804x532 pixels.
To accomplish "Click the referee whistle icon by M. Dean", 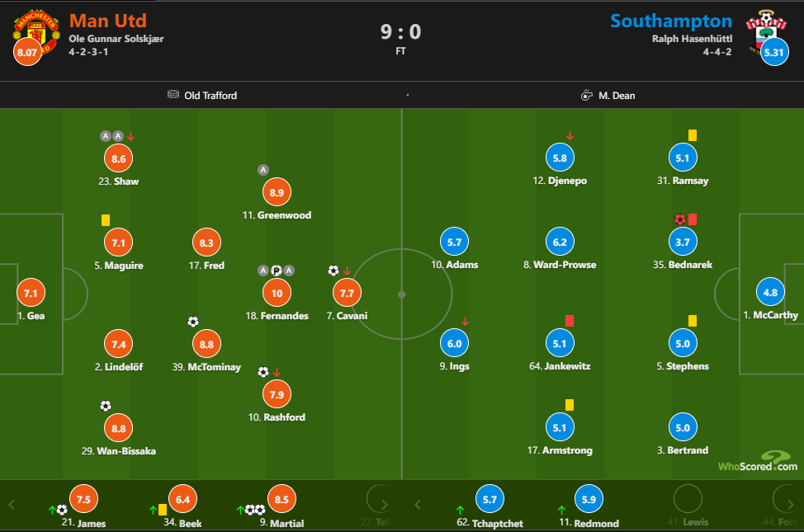I will point(587,96).
